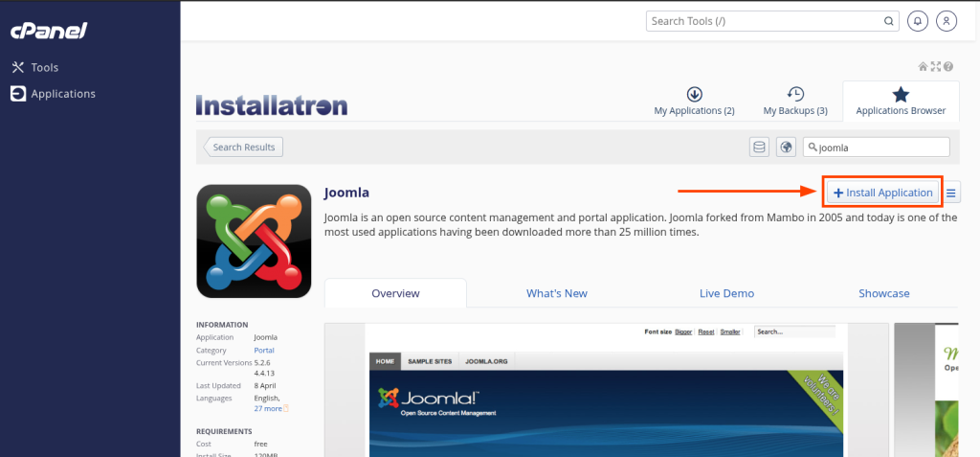980x457 pixels.
Task: Click the Joomla application logo
Action: [254, 241]
